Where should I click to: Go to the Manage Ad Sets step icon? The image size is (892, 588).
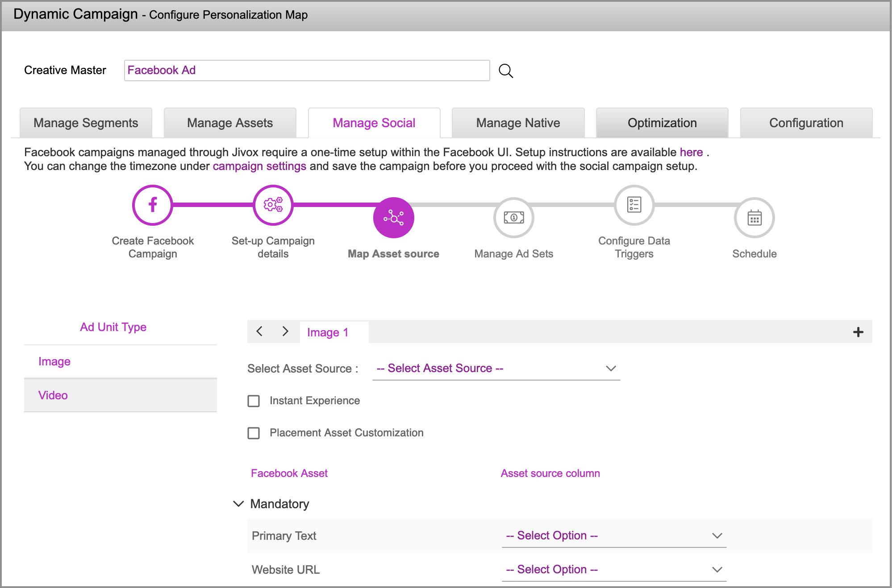(514, 218)
